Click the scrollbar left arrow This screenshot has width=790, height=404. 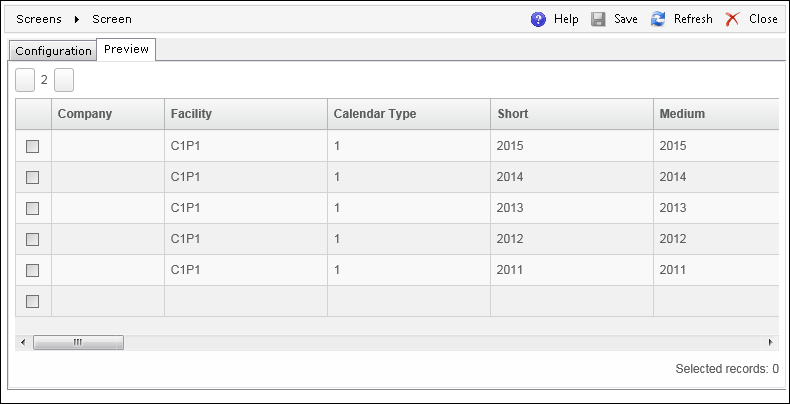click(23, 343)
